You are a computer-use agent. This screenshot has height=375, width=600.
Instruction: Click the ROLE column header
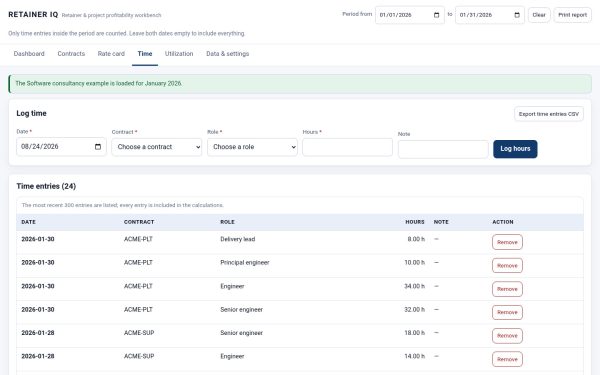(227, 222)
